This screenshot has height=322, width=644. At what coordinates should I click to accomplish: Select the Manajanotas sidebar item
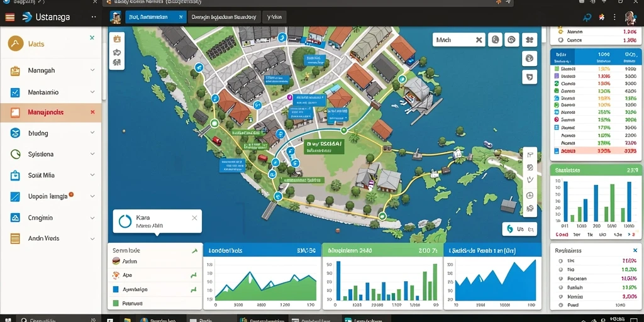50,112
